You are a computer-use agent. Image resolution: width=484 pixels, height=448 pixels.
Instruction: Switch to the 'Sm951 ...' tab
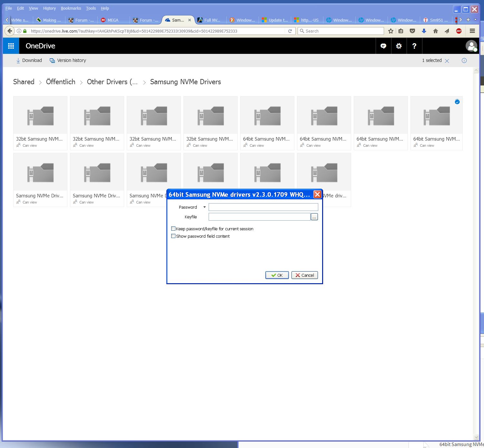coord(436,20)
